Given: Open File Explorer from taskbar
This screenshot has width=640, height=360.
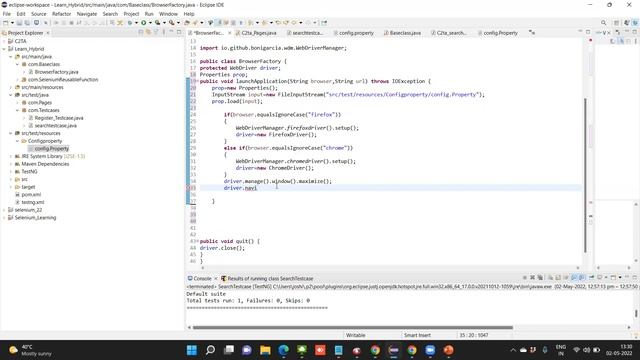Looking at the screenshot, I should coord(265,350).
